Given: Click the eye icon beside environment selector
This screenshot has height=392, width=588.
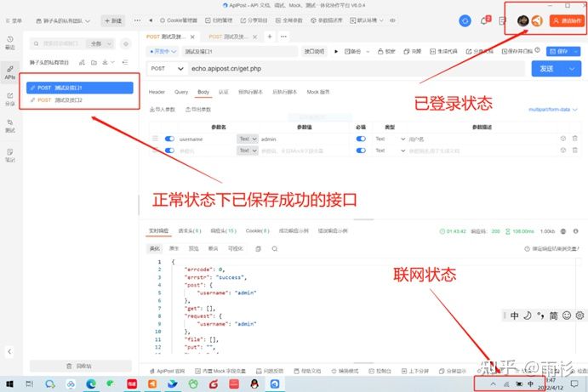Looking at the screenshot, I should 392,20.
